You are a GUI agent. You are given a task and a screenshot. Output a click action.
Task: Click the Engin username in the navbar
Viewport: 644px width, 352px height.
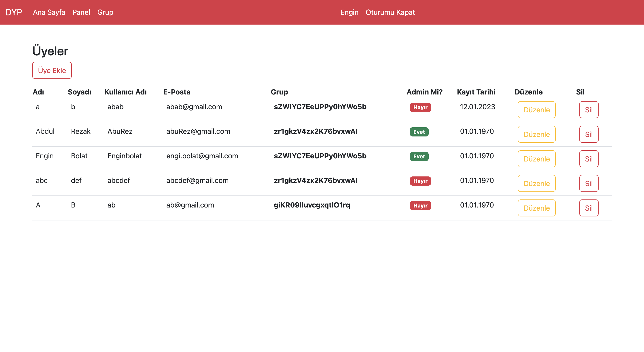tap(349, 12)
